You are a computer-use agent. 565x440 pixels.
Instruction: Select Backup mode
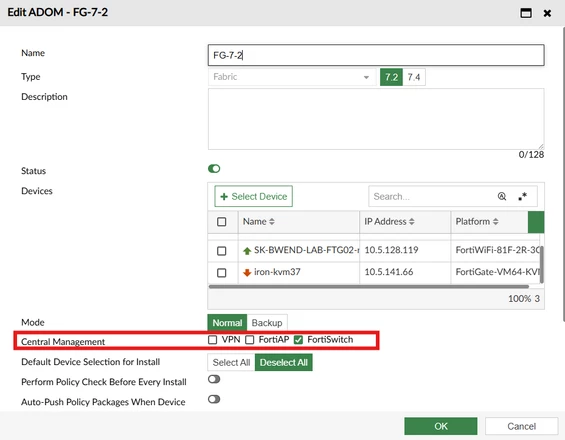tap(267, 323)
